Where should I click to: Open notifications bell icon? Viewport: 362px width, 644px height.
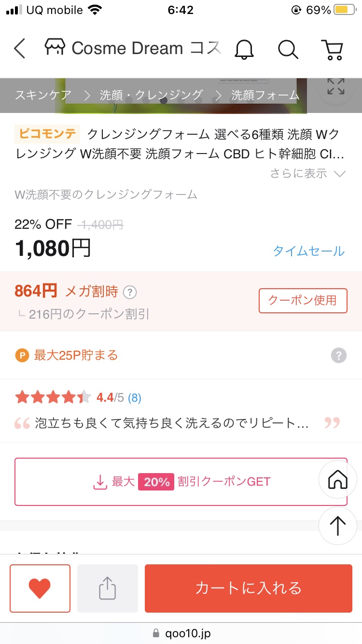click(244, 49)
